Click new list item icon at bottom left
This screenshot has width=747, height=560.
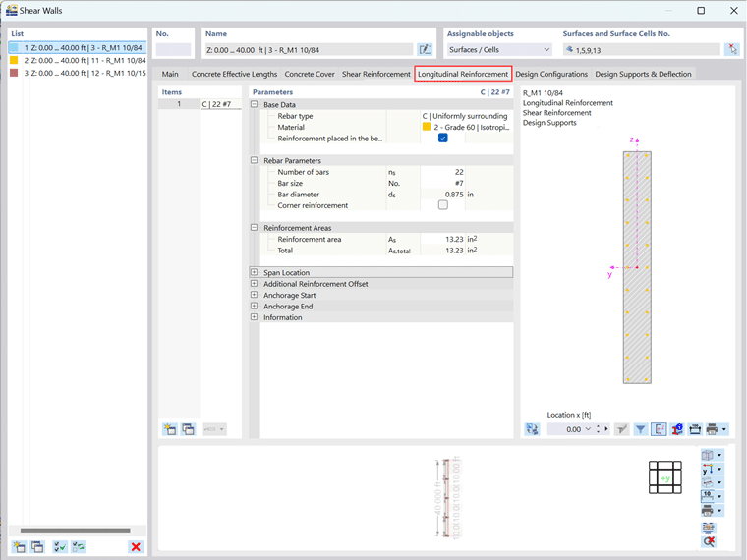point(19,546)
